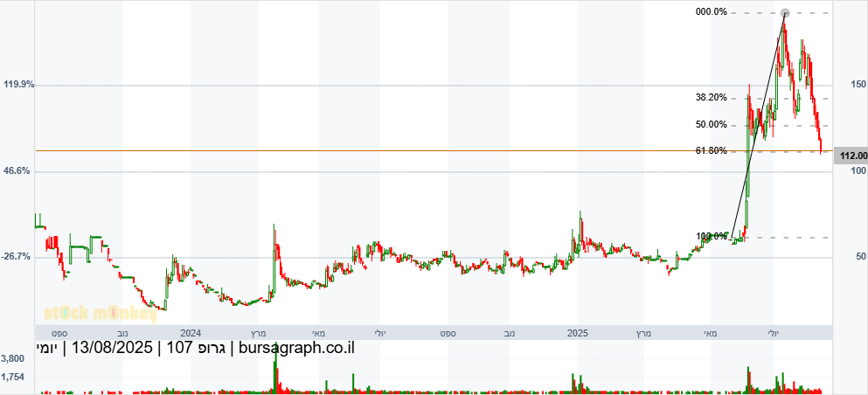Select the 2025 year marker on time axis

point(578,333)
